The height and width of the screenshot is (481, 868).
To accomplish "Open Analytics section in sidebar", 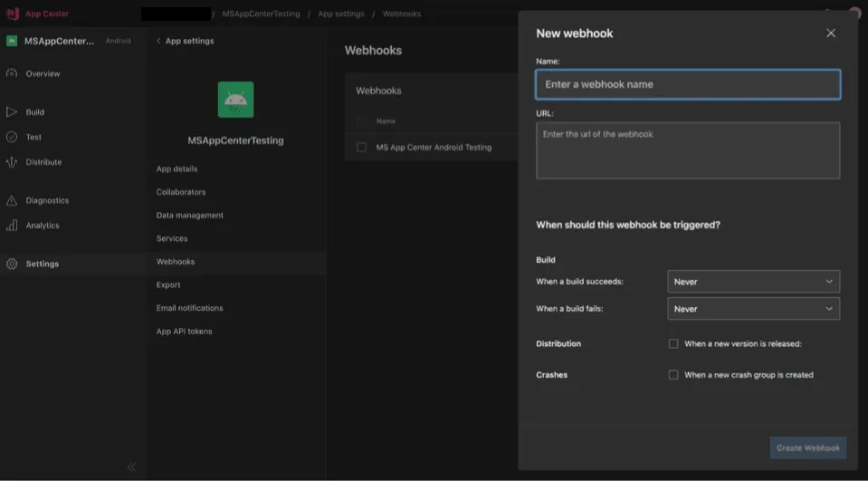I will pyautogui.click(x=43, y=226).
